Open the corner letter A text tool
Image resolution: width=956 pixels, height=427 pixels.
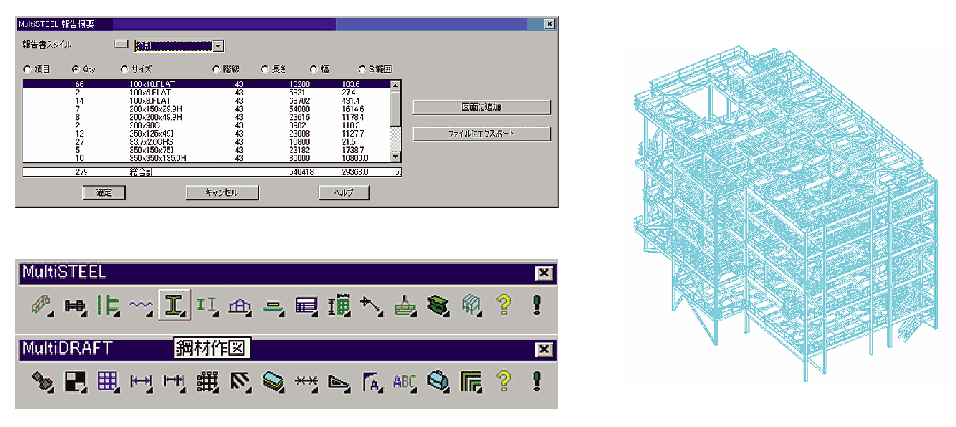(372, 381)
